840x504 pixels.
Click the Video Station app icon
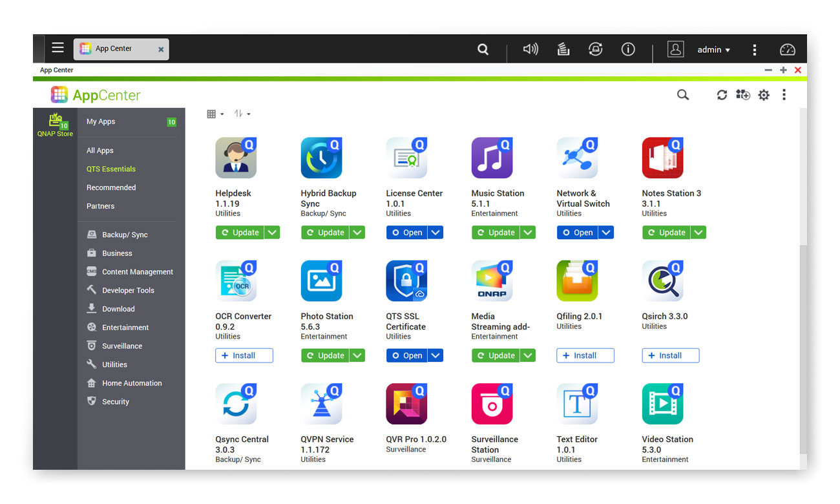662,404
